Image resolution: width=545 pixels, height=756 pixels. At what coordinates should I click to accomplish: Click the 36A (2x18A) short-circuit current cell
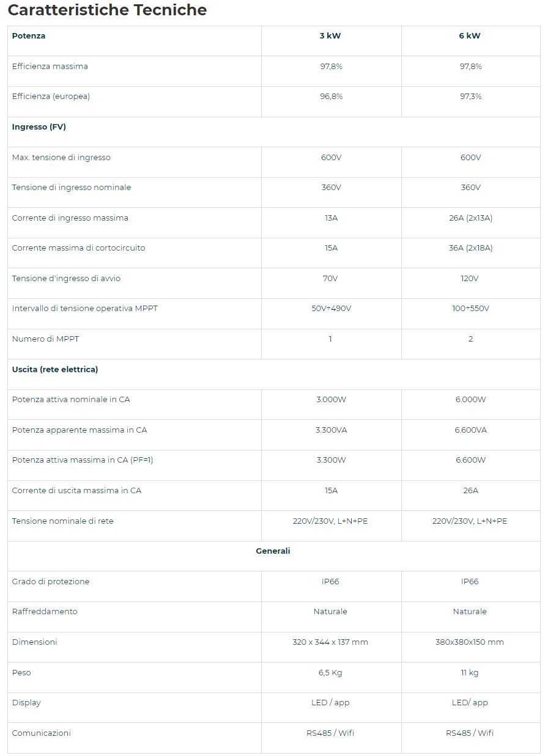(x=470, y=248)
